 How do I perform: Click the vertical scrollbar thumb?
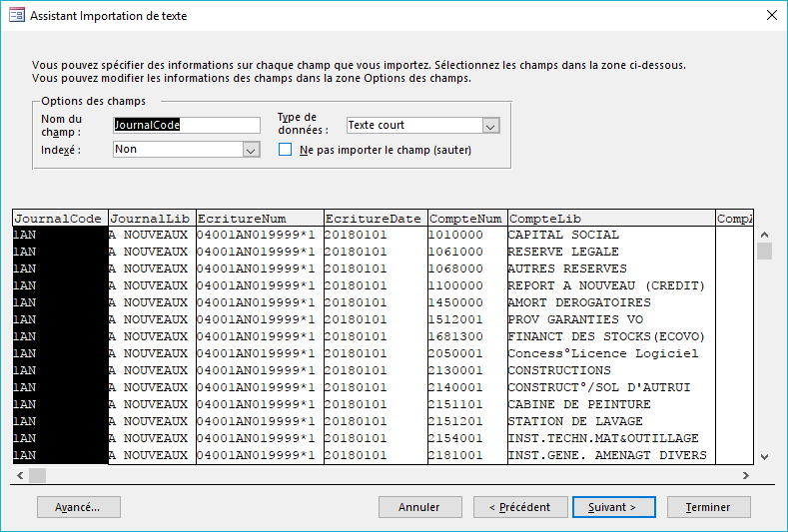pos(764,251)
